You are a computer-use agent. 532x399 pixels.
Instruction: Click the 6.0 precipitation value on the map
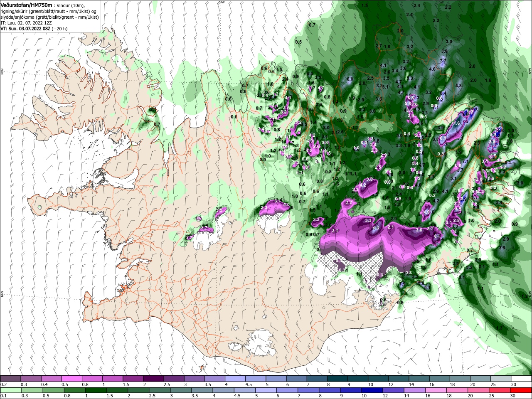350,79
